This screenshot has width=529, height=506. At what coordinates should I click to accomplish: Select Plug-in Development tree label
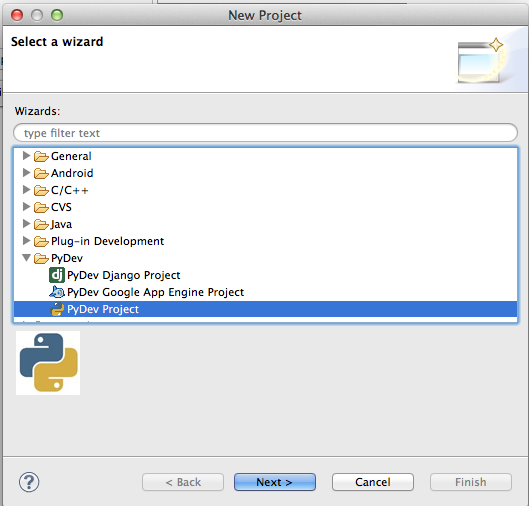coord(107,241)
